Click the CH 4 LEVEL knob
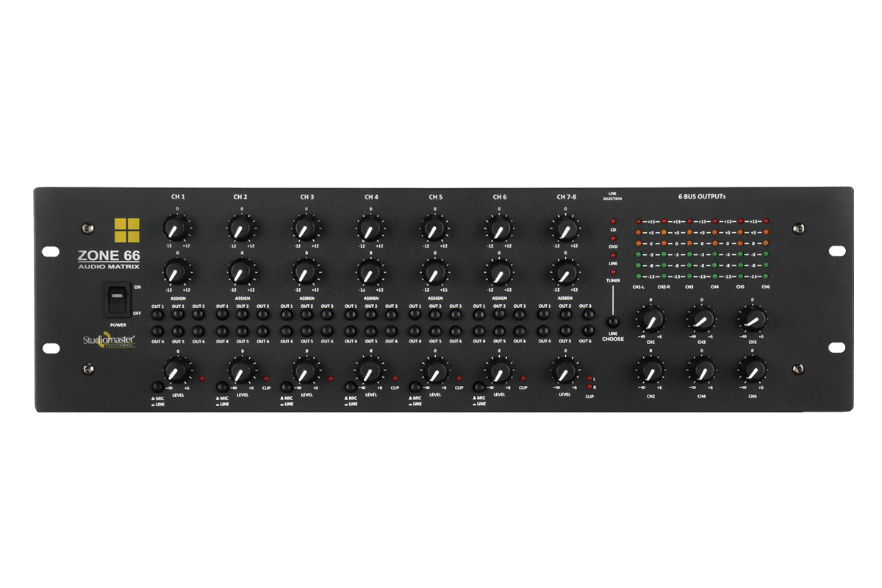882x588 pixels. click(369, 371)
